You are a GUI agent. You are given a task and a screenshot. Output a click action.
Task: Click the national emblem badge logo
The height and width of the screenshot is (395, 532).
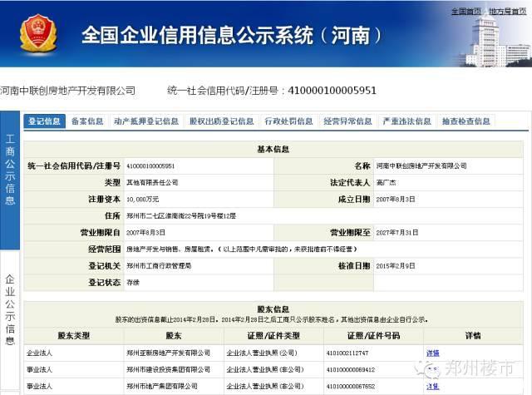[38, 33]
